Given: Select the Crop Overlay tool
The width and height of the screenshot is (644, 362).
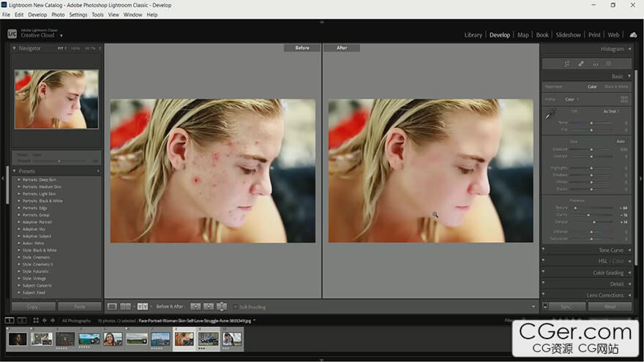Looking at the screenshot, I should click(566, 64).
